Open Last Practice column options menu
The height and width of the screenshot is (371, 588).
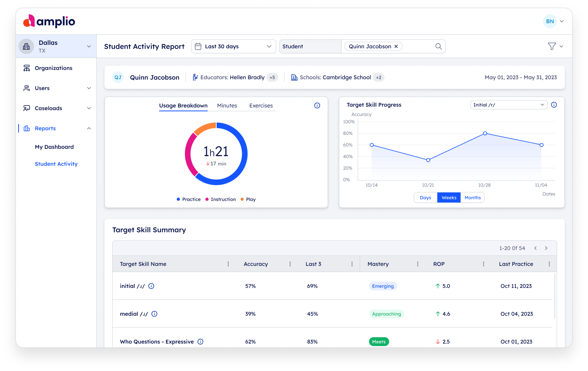(x=549, y=264)
